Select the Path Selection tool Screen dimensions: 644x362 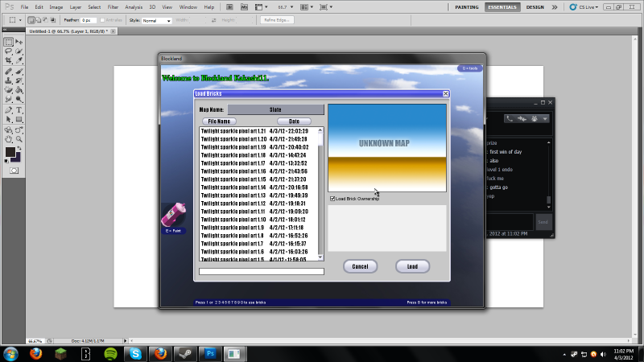pyautogui.click(x=9, y=119)
